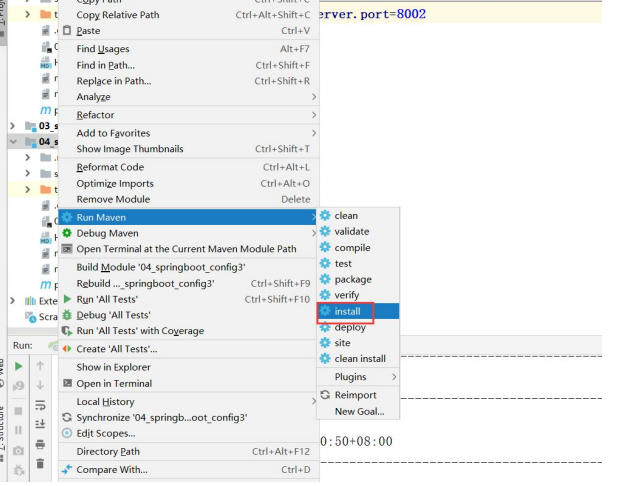634x486 pixels.
Task: Open the Debug Maven submenu
Action: (x=188, y=233)
